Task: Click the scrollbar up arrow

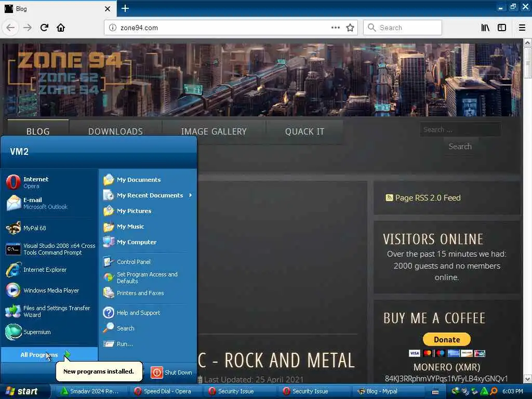Action: (x=528, y=43)
